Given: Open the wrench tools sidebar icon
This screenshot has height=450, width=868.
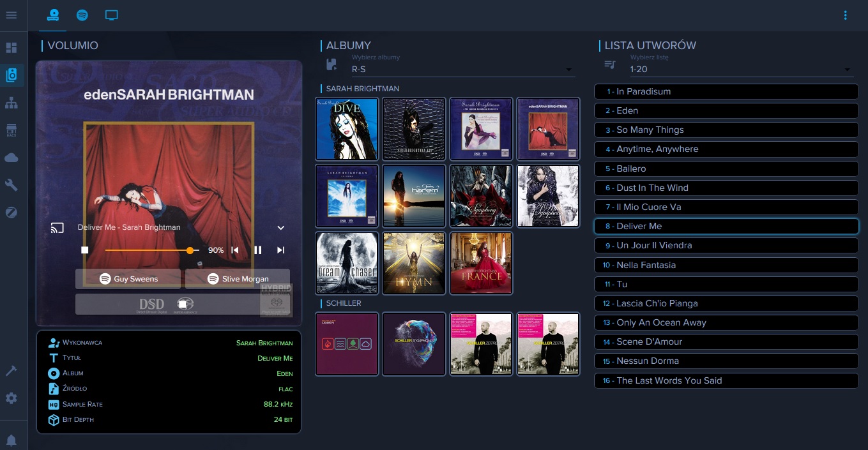Looking at the screenshot, I should (x=11, y=185).
